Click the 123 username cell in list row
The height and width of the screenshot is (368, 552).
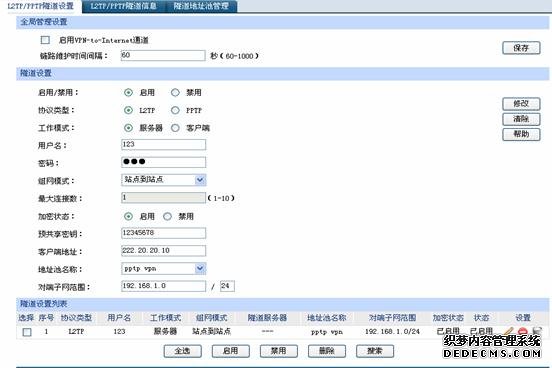[x=119, y=331]
